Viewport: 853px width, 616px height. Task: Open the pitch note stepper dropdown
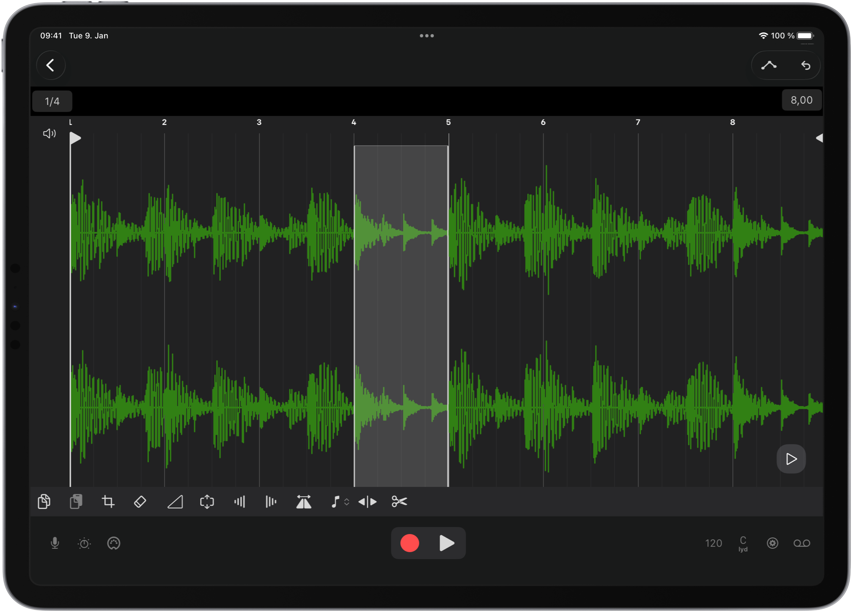tap(340, 502)
